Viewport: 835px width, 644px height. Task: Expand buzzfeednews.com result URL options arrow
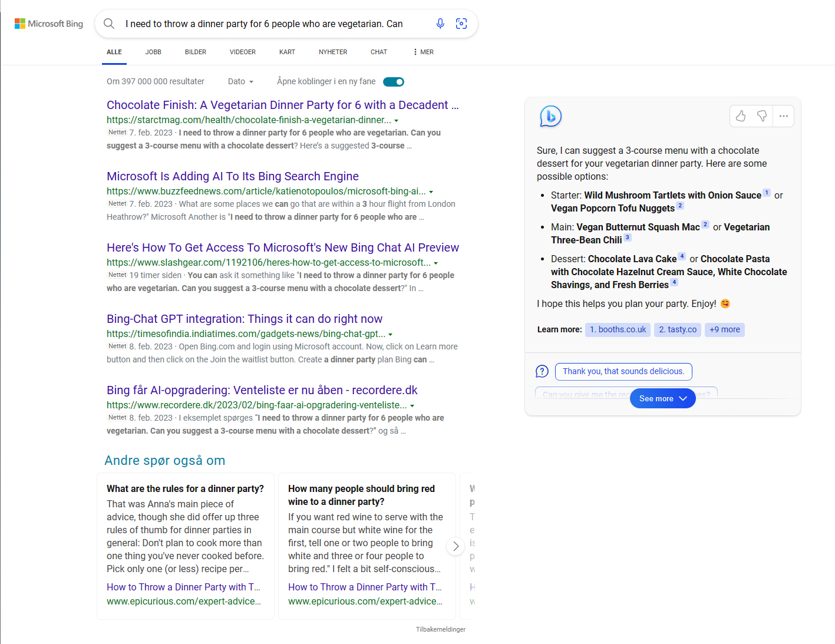[x=431, y=192]
